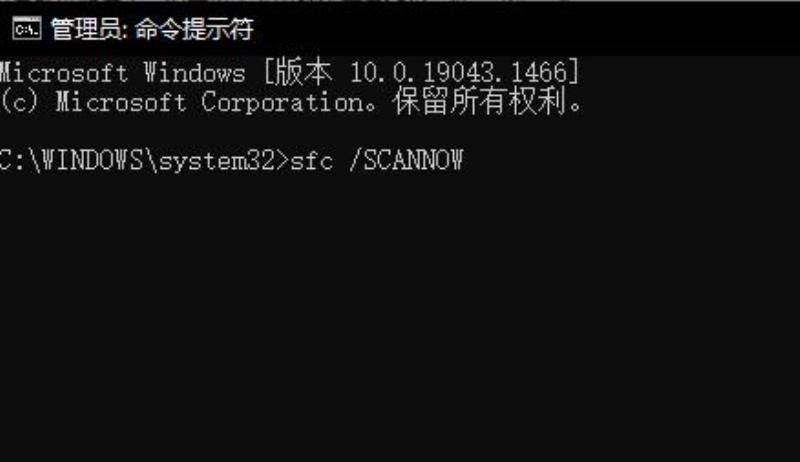Click the (c) copyright symbol
Screen dimensions: 800x462
click(19, 101)
